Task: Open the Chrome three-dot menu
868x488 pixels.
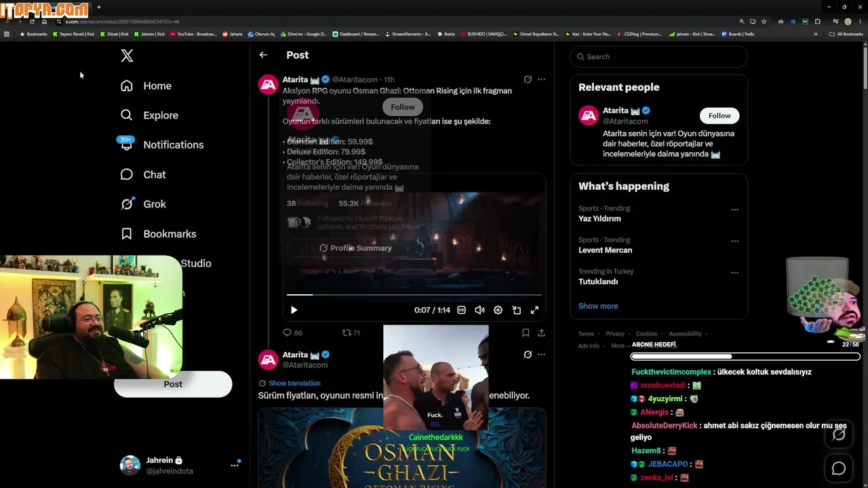Action: pyautogui.click(x=859, y=22)
